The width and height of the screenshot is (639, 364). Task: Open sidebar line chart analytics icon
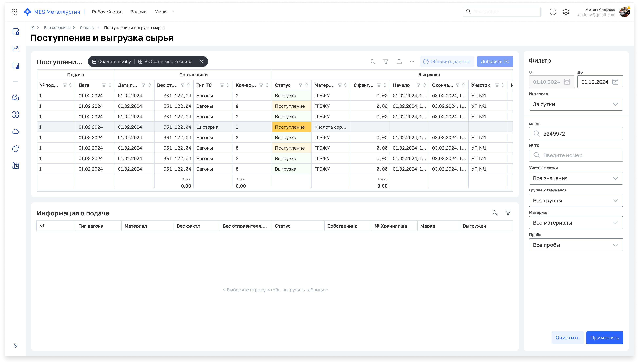click(16, 48)
